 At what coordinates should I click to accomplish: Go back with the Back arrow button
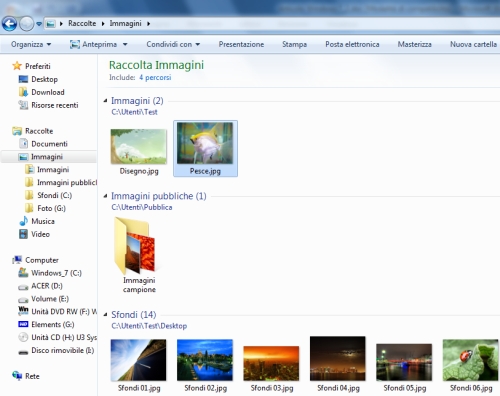9,24
